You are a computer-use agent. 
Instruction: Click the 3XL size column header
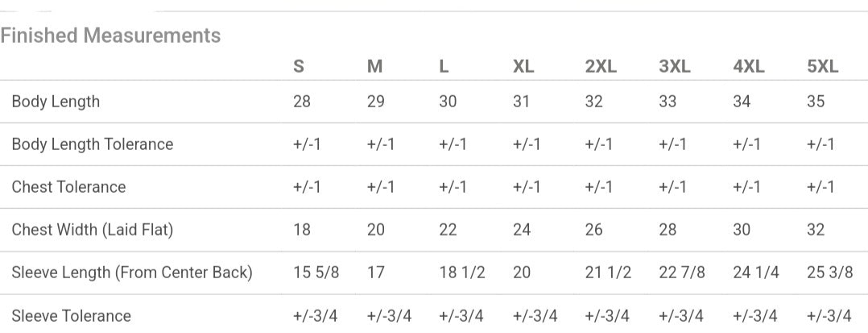point(675,67)
